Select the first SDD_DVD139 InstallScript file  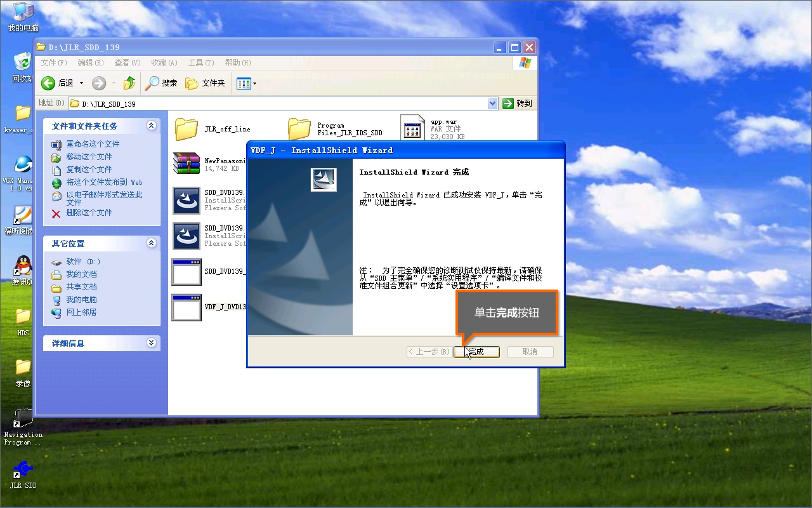coord(209,200)
